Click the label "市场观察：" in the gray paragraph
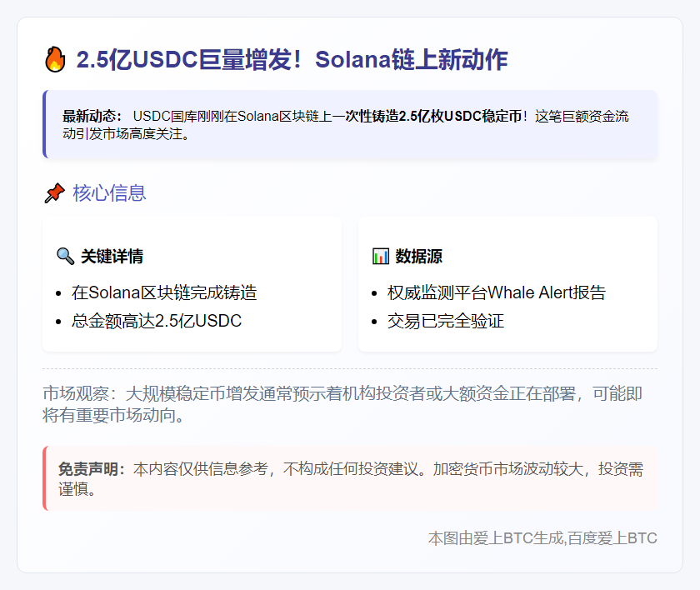Viewport: 700px width, 590px height. tap(80, 393)
